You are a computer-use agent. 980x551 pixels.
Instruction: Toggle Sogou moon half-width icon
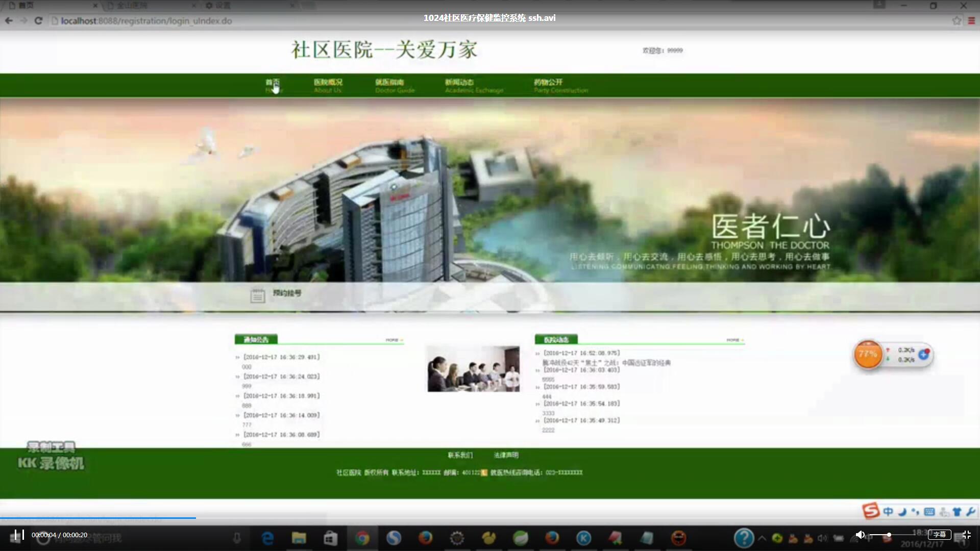[902, 511]
